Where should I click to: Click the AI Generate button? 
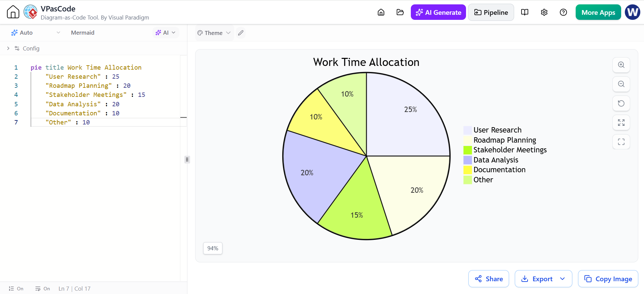438,12
